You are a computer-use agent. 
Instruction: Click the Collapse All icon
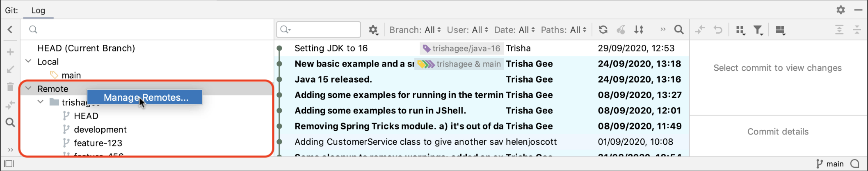point(857,30)
